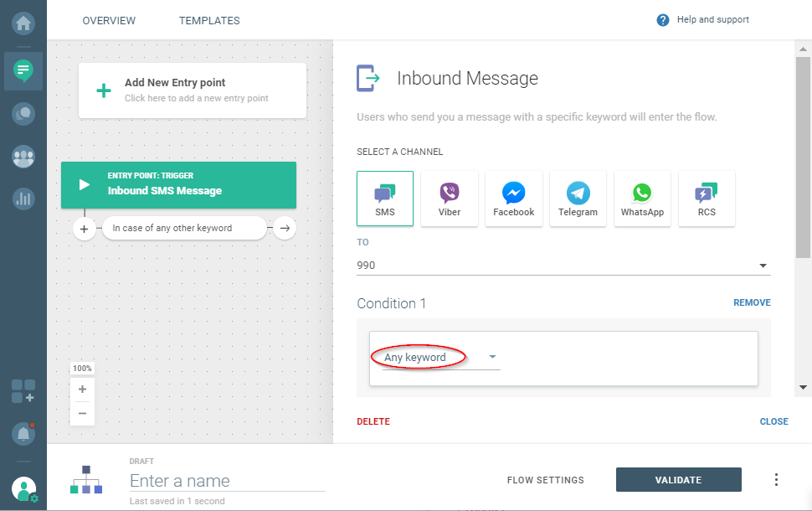Click the Inbound Message header icon
Screen dimensions: 812x511
pos(368,78)
